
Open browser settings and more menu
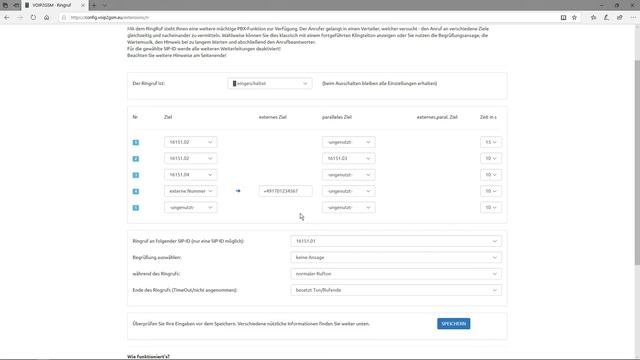click(x=633, y=18)
